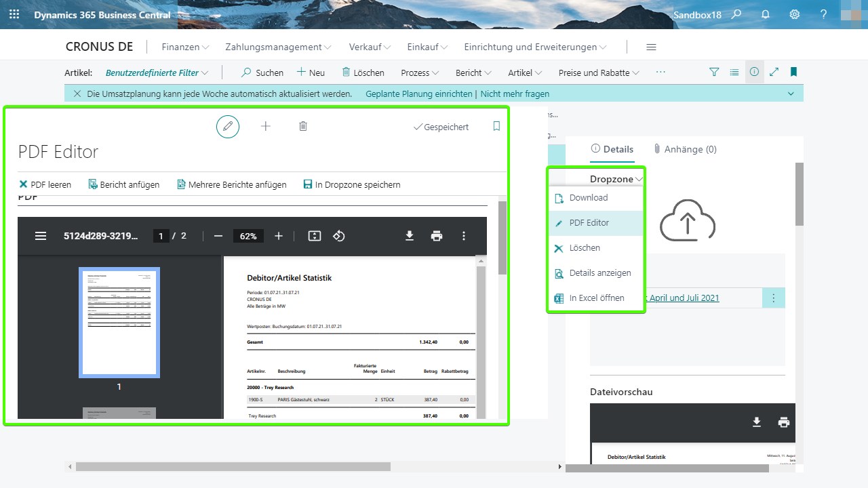Open the navigation hamburger menu
This screenshot has width=868, height=488.
pos(652,47)
